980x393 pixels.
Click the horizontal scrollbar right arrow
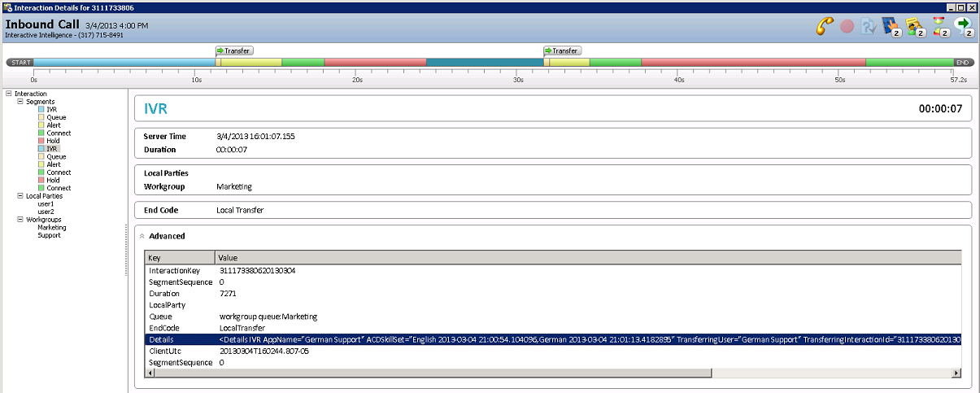tap(956, 373)
